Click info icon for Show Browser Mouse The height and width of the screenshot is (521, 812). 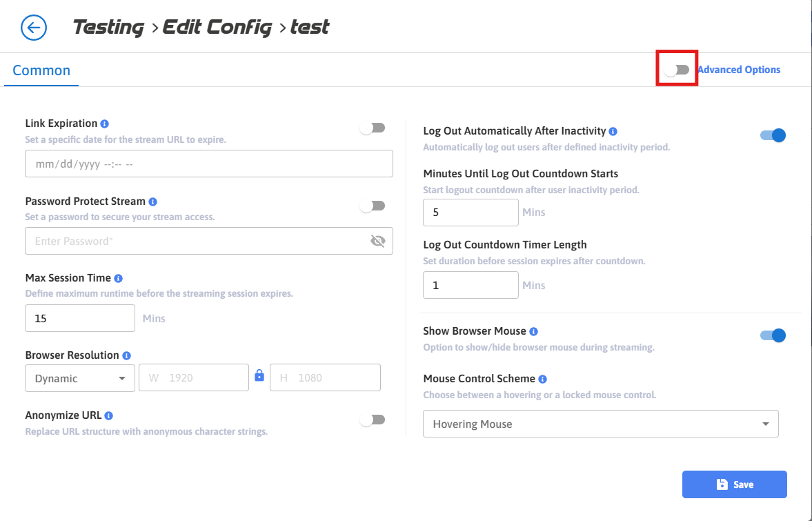coord(534,332)
